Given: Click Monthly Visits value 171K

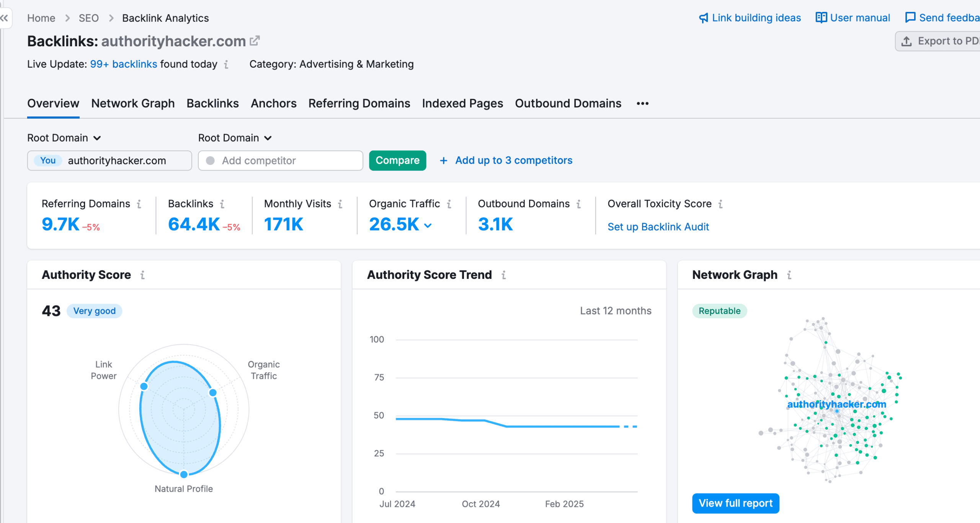Looking at the screenshot, I should (x=283, y=224).
